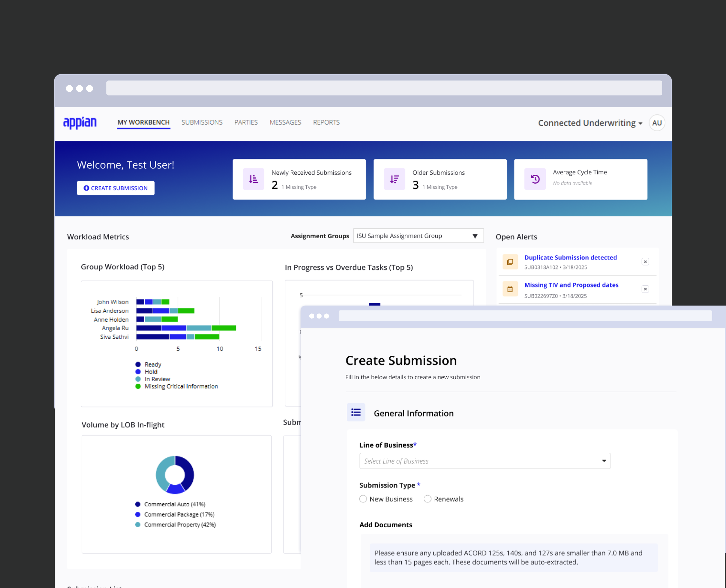Click the Appian logo

pos(80,122)
